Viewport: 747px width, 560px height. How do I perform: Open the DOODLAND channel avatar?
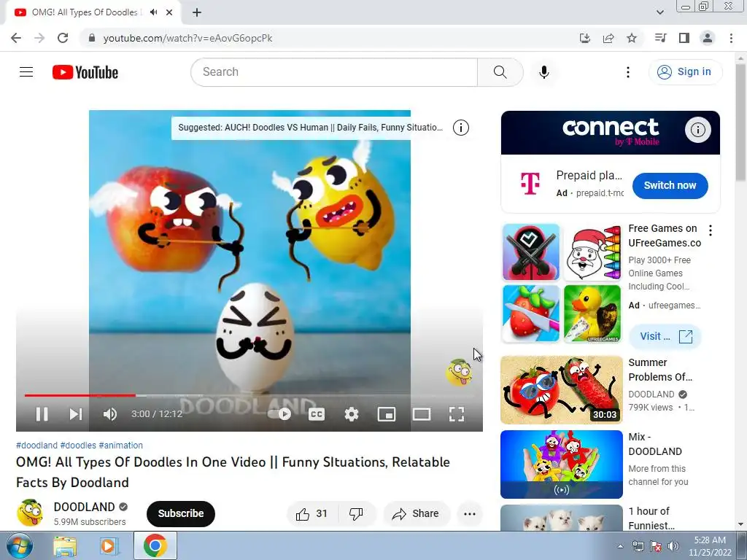point(30,513)
